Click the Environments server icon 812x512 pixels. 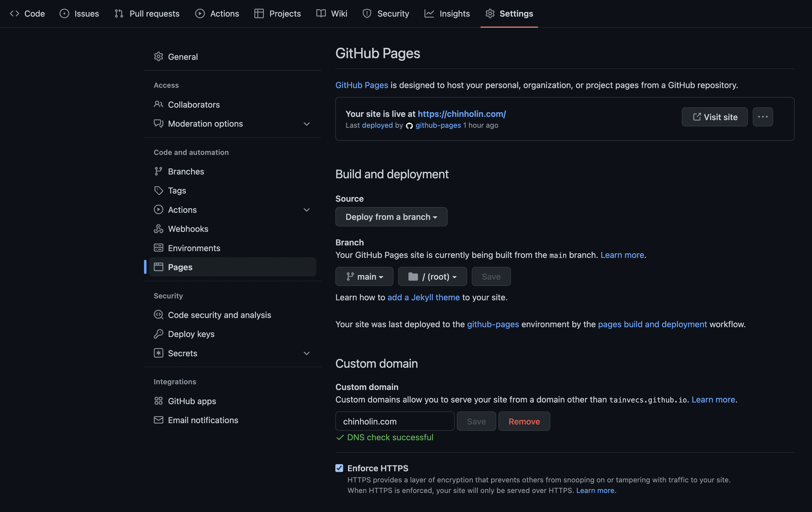[x=158, y=248]
